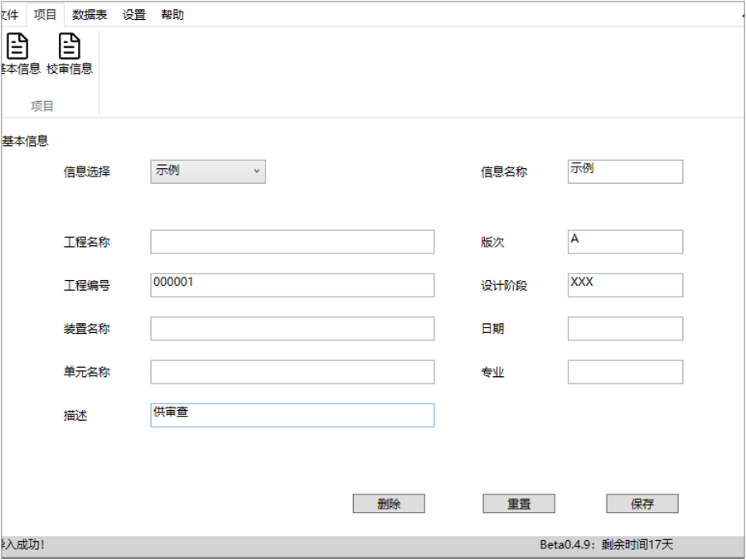Click the 工程编号 field containing 000001
The width and height of the screenshot is (746, 560).
[292, 284]
